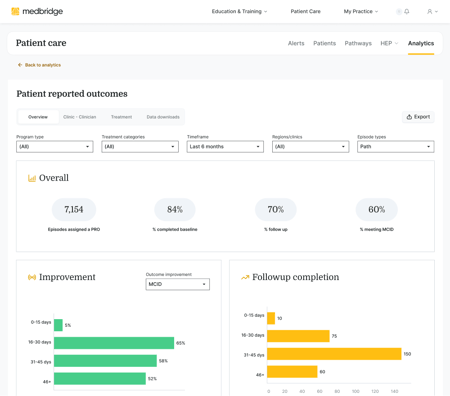The width and height of the screenshot is (450, 396).
Task: Click the Patient reported outcomes heading
Action: click(72, 94)
